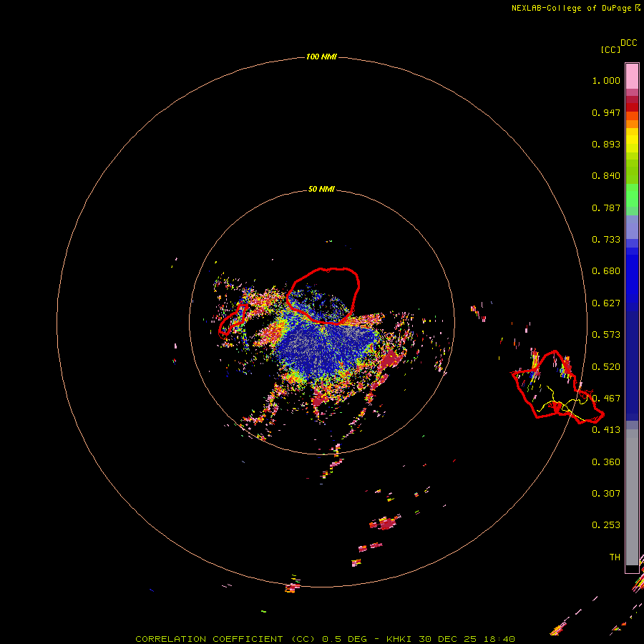
Task: Click the small red outlined island west of radar
Action: (x=233, y=320)
